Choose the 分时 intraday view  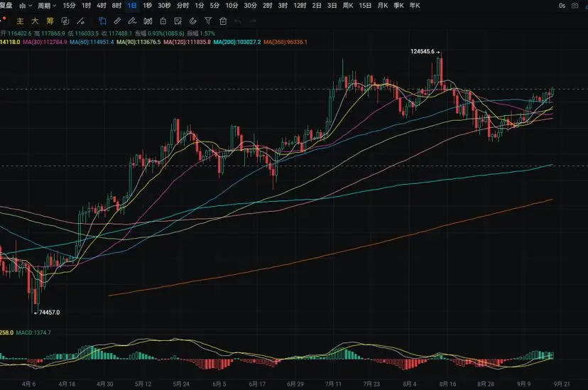[183, 6]
